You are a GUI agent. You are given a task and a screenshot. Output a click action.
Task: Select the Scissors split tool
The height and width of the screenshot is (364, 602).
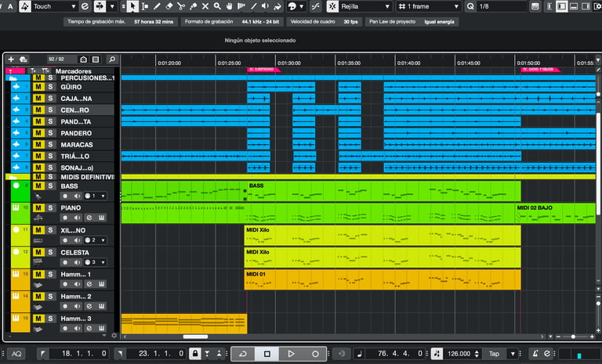pyautogui.click(x=181, y=6)
